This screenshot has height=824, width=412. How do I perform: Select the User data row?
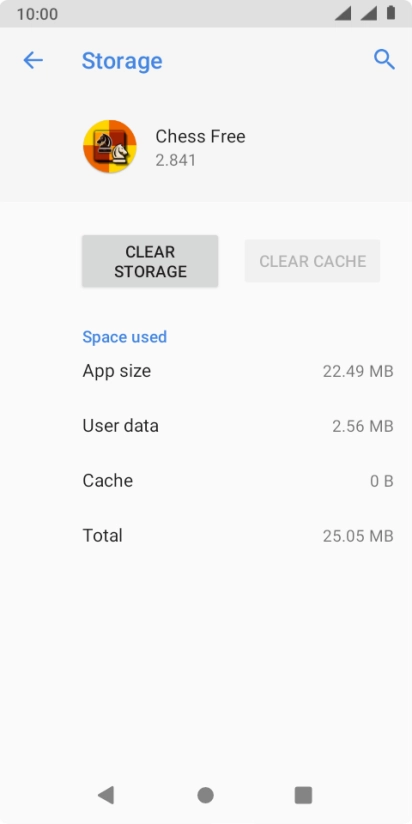238,426
